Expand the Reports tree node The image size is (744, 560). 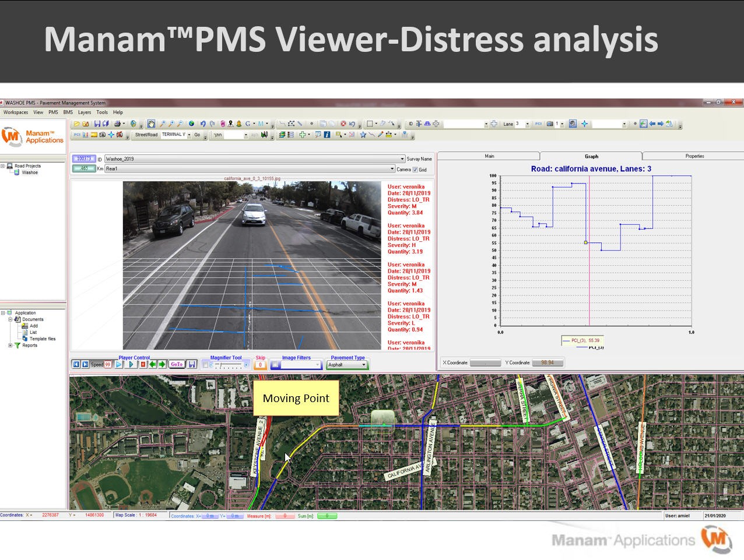(x=10, y=346)
